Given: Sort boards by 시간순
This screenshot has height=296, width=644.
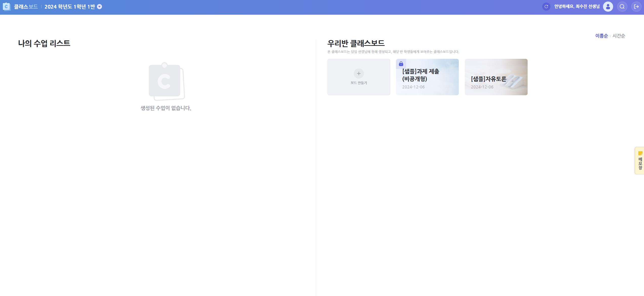Looking at the screenshot, I should pos(619,36).
